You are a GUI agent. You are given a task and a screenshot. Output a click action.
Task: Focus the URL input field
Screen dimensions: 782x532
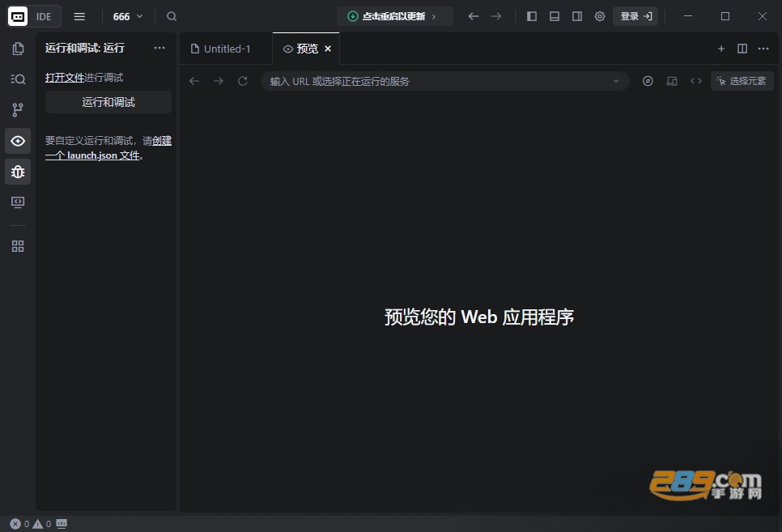click(x=445, y=81)
